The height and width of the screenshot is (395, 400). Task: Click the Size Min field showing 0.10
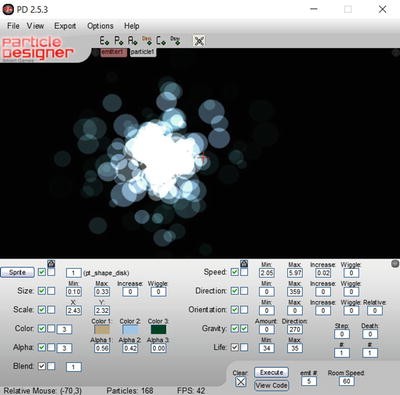tap(74, 292)
